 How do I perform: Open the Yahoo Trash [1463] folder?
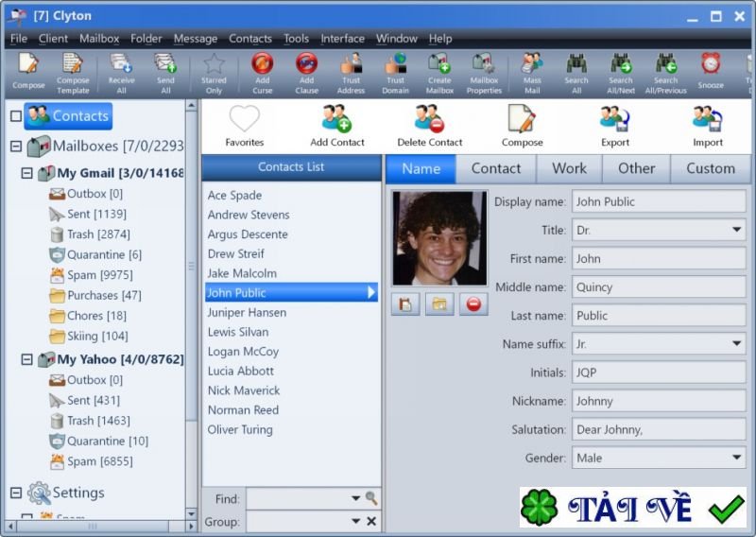click(x=90, y=421)
